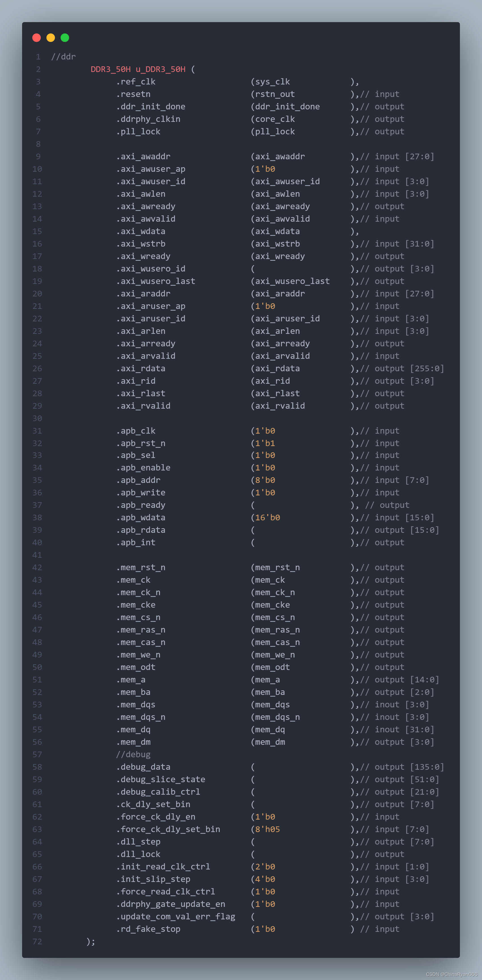The width and height of the screenshot is (482, 980).
Task: Click the 'rstn_out' signal
Action: pyautogui.click(x=275, y=94)
